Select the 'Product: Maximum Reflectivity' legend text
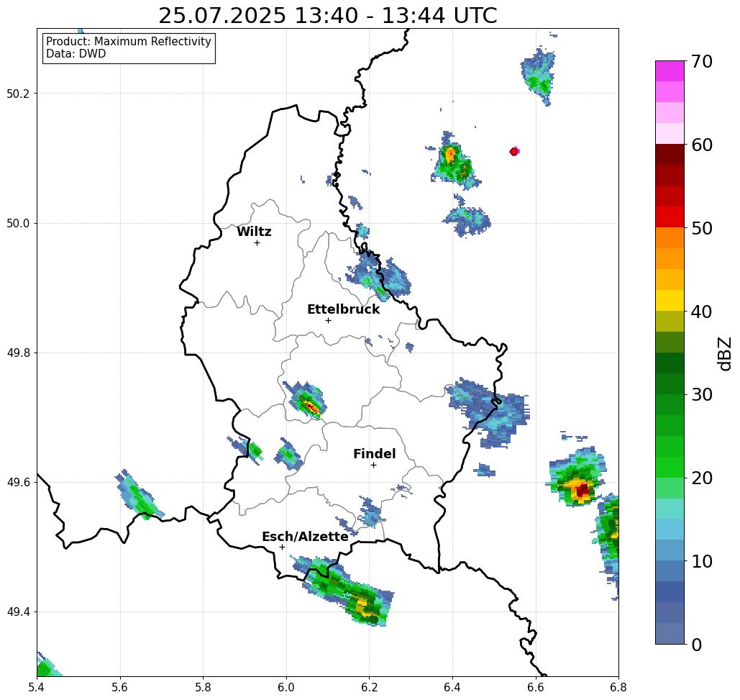The height and width of the screenshot is (700, 740). [128, 42]
